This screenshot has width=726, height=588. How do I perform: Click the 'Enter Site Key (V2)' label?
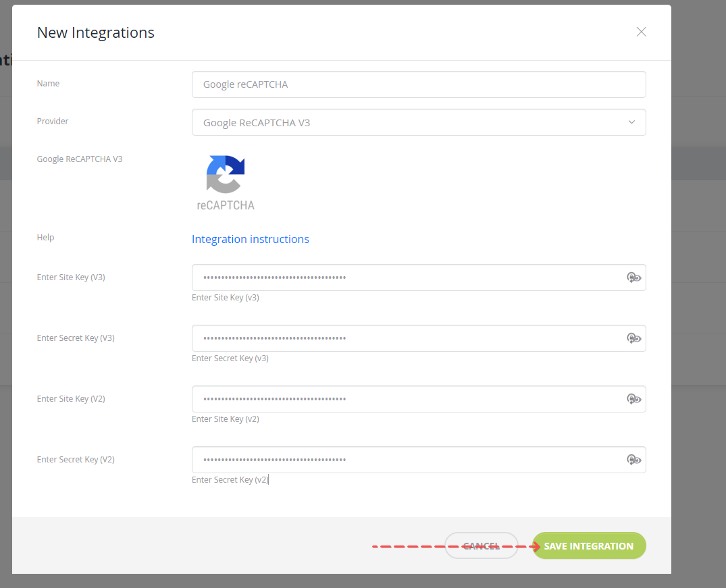(x=71, y=398)
